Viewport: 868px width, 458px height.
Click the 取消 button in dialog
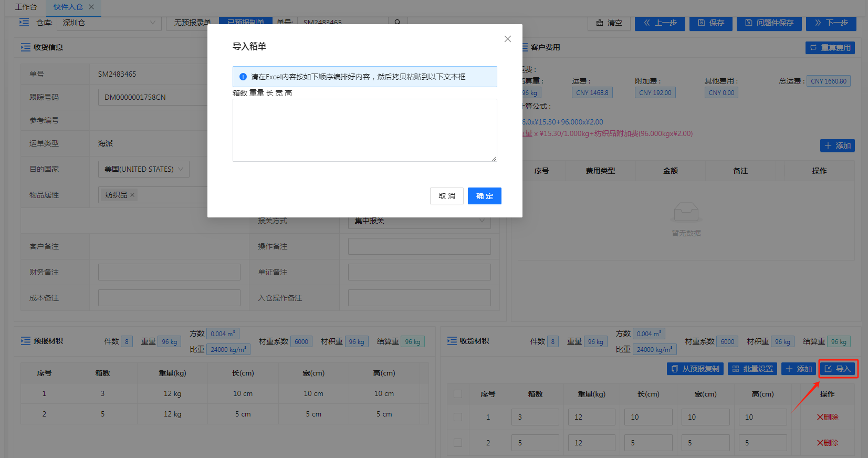[446, 196]
